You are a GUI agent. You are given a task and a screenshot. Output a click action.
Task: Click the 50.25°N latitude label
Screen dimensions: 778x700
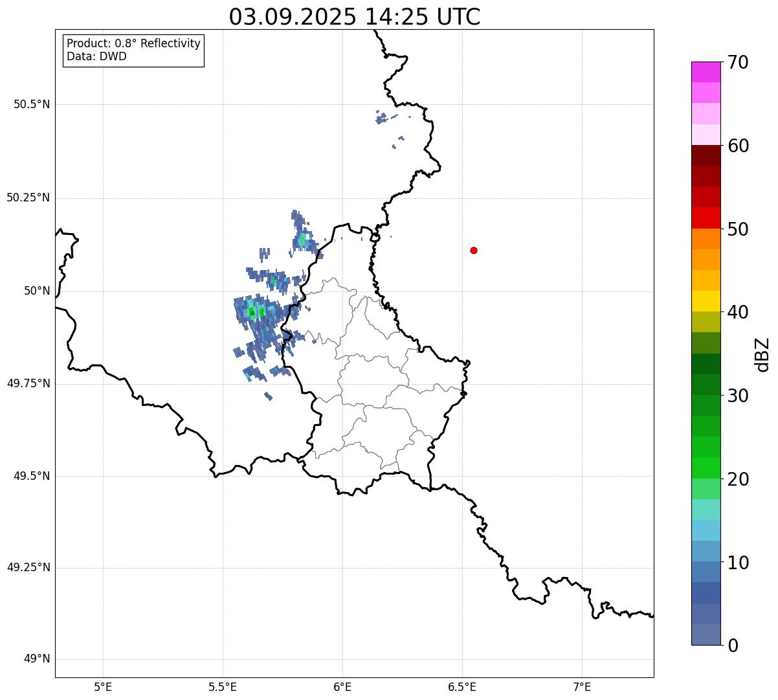click(28, 198)
